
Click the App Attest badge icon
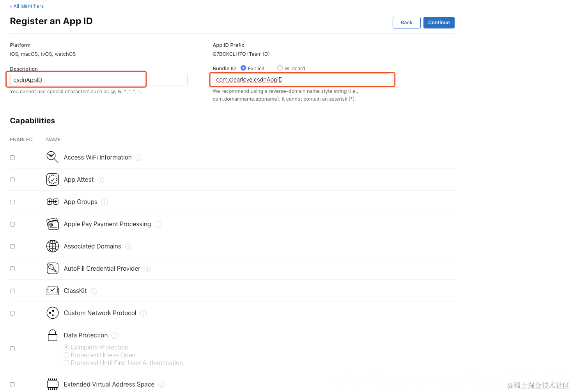pyautogui.click(x=52, y=179)
